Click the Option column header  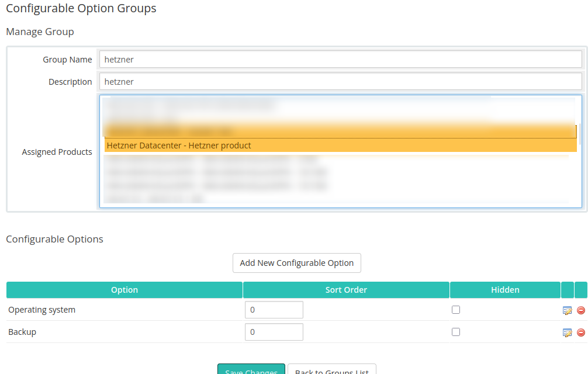click(x=124, y=290)
